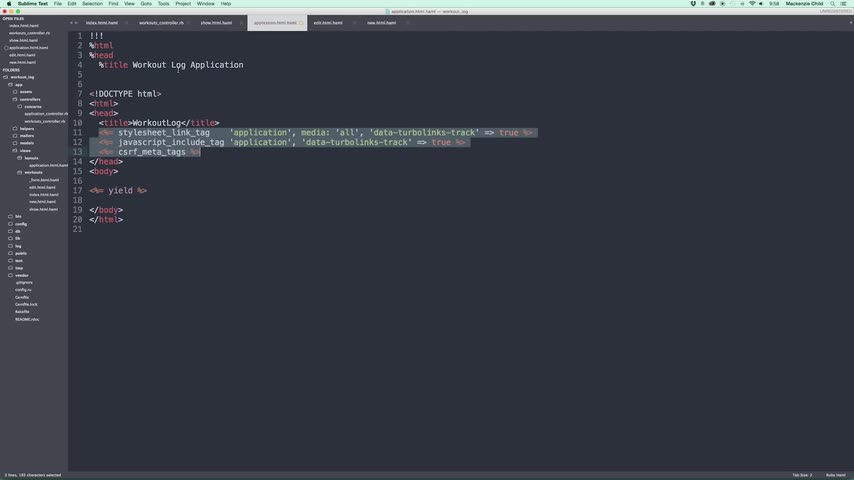The image size is (854, 480).
Task: Open the Gemfile in sidebar
Action: tap(22, 297)
